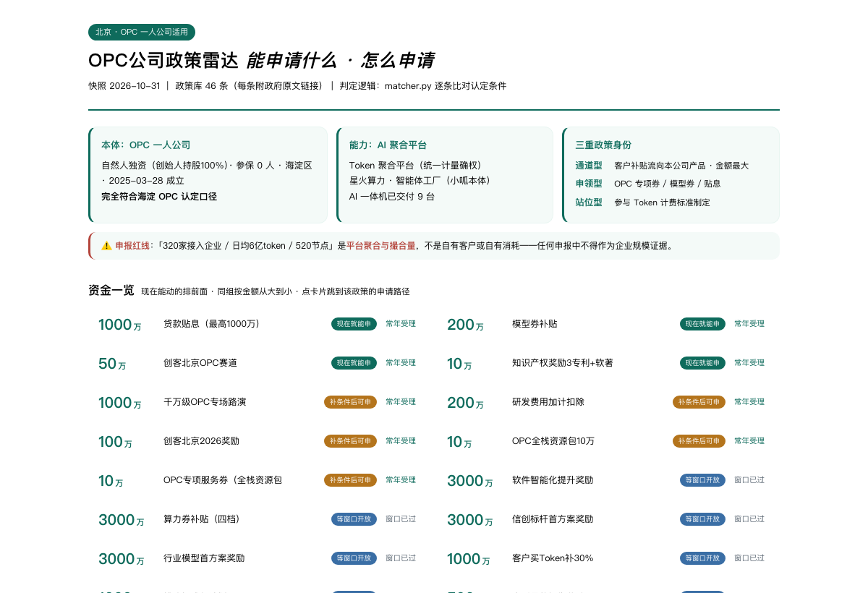Viewport: 868px width, 593px height.
Task: Click 常年受理 status on 贷款贴息 row
Action: click(x=401, y=324)
